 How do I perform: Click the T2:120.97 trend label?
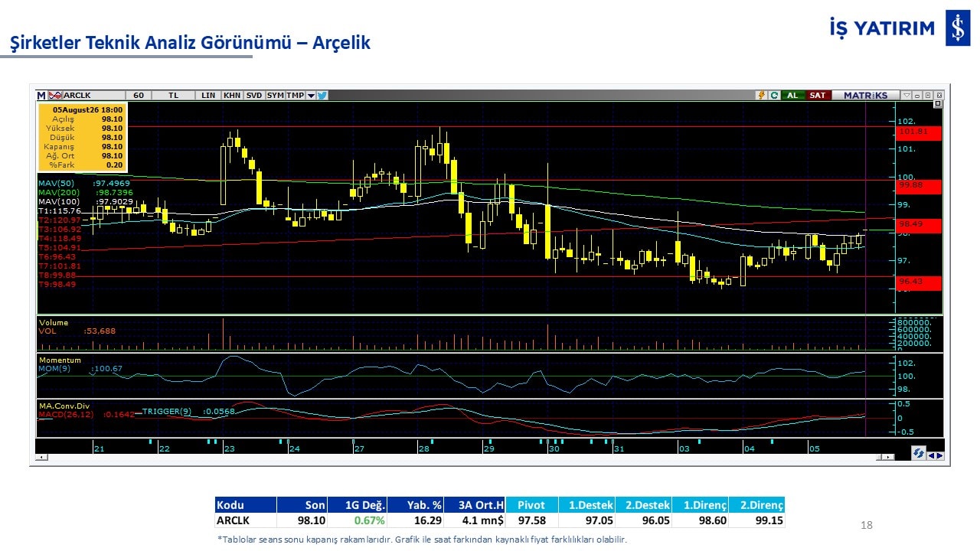click(60, 220)
